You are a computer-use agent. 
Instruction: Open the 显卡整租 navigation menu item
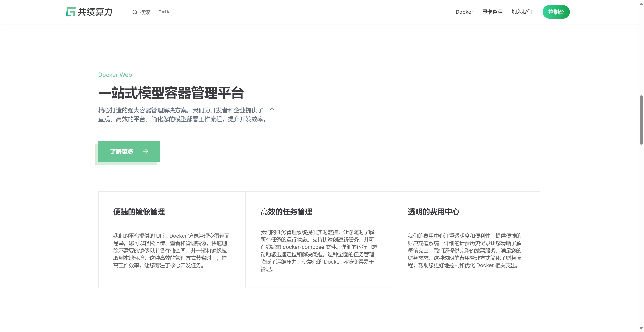(492, 12)
